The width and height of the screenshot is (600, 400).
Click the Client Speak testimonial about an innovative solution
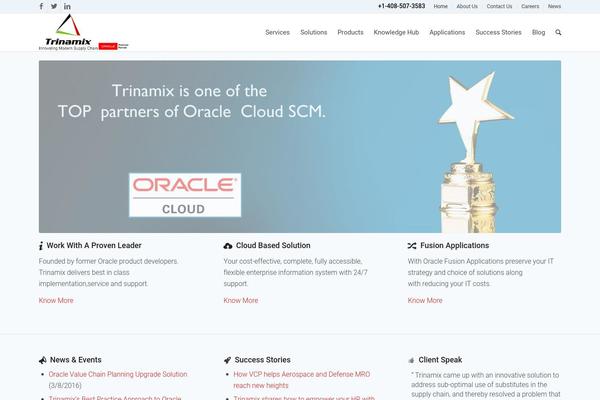click(x=486, y=385)
